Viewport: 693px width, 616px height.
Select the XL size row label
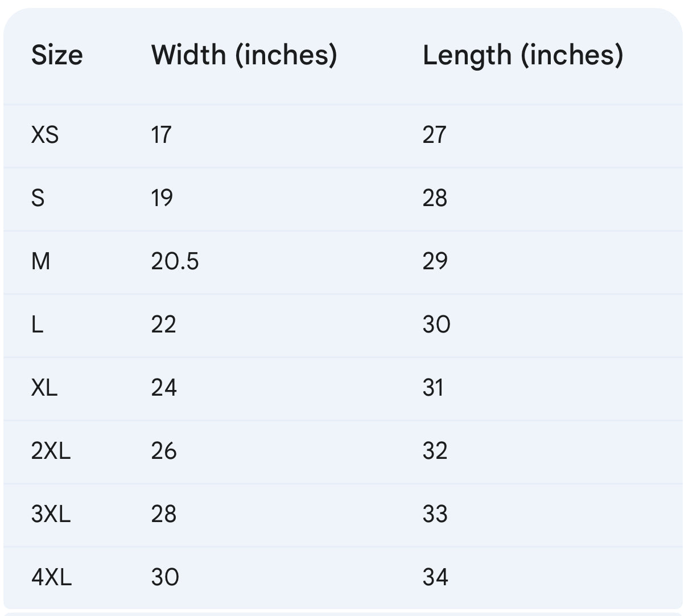pyautogui.click(x=44, y=388)
